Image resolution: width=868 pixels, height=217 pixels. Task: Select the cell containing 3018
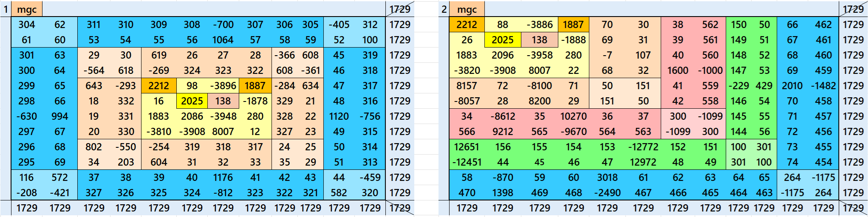[607, 178]
